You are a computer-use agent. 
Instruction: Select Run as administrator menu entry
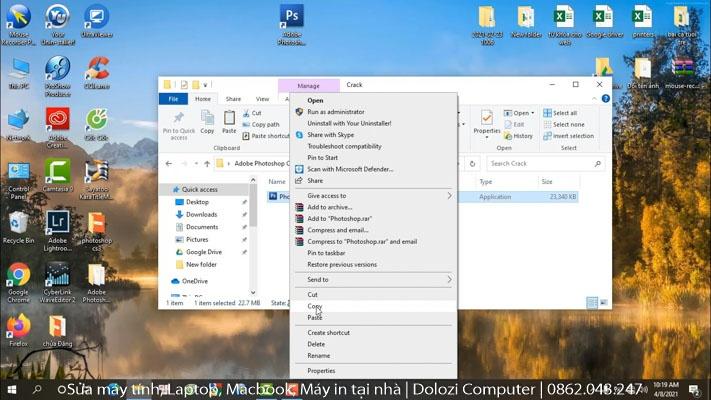[336, 112]
